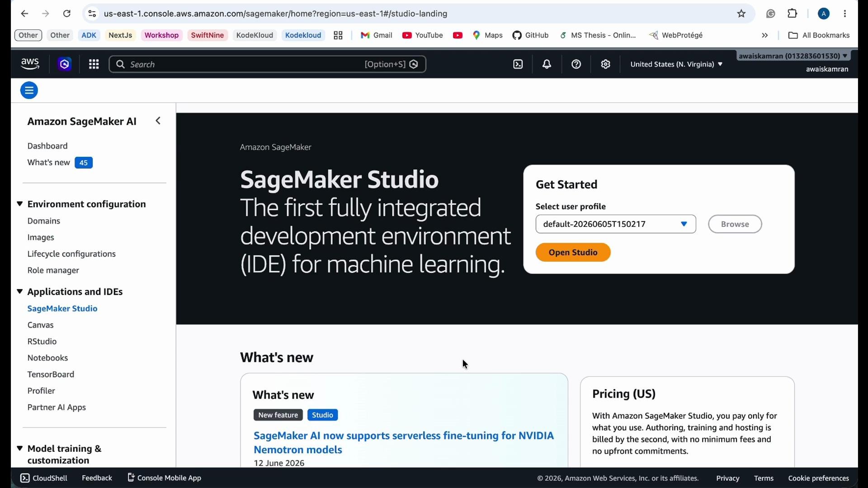Open site information icon in address bar
Image resolution: width=868 pixels, height=488 pixels.
coord(92,14)
